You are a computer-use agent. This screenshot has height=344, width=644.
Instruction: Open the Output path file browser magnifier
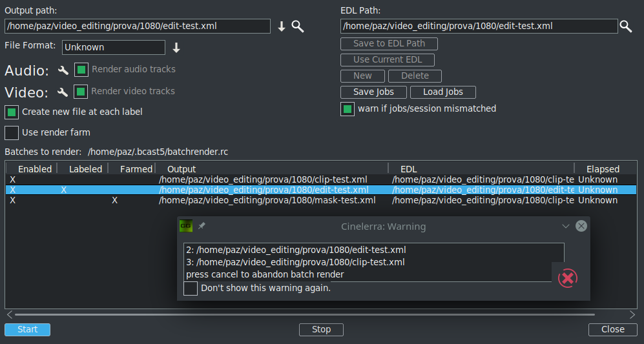click(x=297, y=26)
